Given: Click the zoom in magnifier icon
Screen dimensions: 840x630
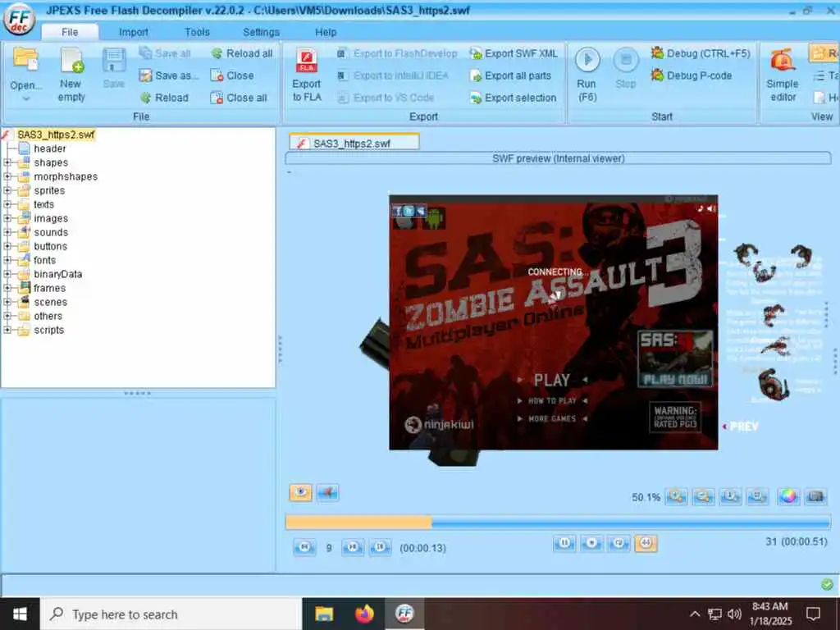Looking at the screenshot, I should click(x=676, y=496).
